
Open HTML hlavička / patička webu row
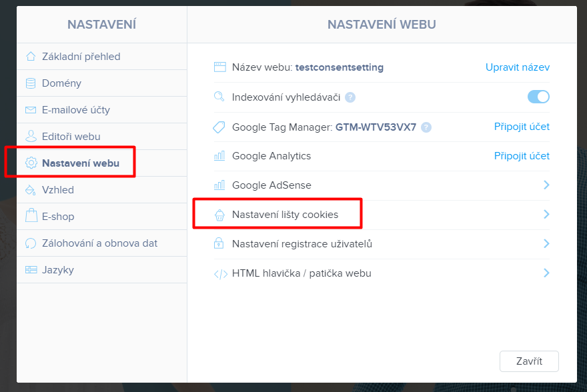(382, 273)
